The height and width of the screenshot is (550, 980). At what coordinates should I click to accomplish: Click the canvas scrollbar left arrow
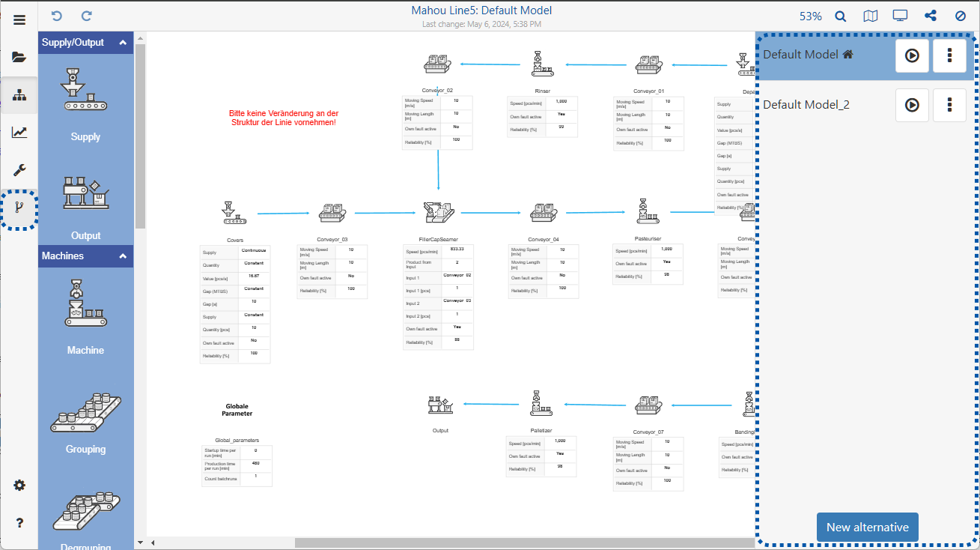tap(152, 543)
